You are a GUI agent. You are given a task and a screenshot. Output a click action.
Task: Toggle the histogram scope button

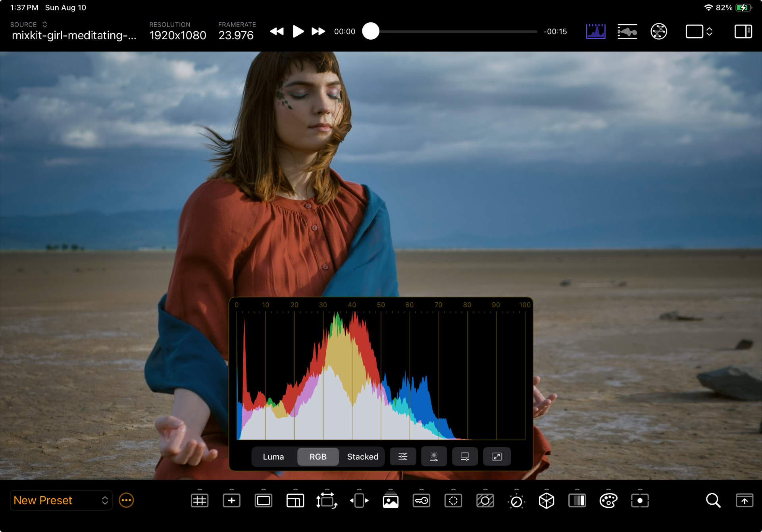pyautogui.click(x=595, y=31)
